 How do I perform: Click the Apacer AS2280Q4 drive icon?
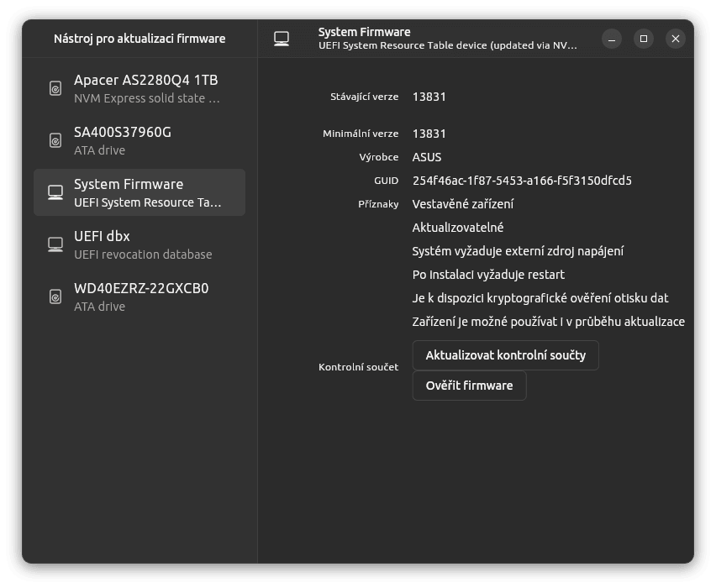pos(55,88)
